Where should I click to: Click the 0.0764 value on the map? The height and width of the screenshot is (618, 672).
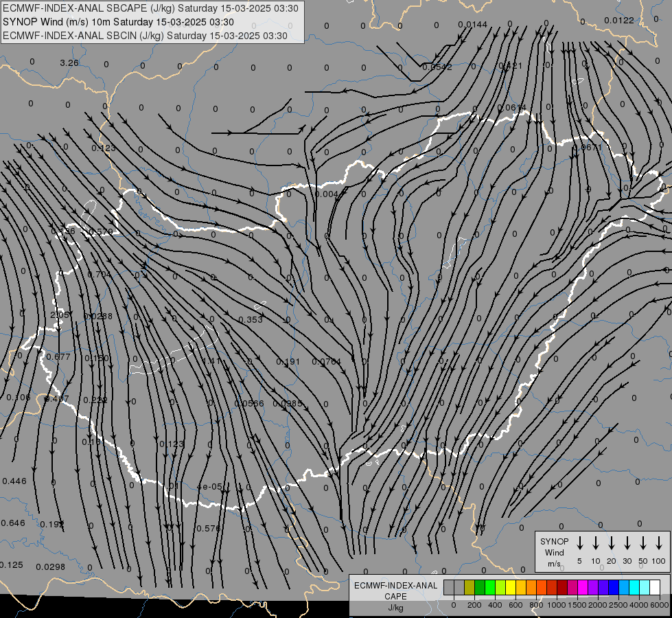click(327, 362)
